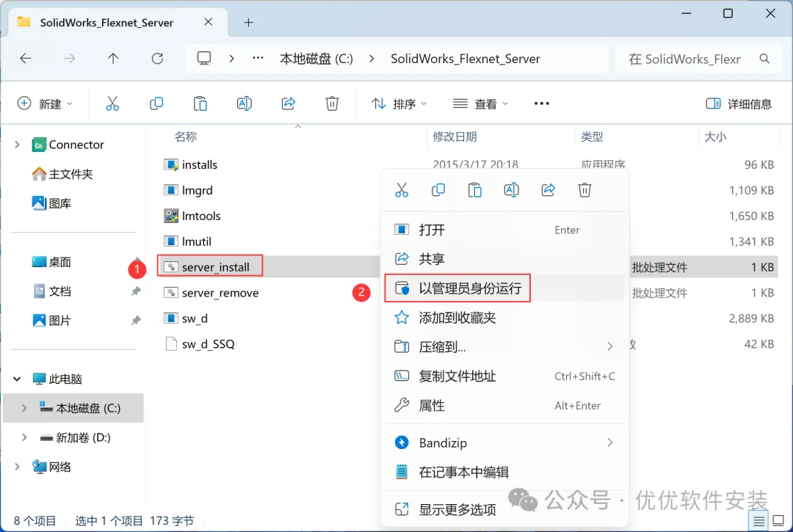Click the 本地磁盘 (C:) breadcrumb in the address bar
793x532 pixels.
click(316, 59)
